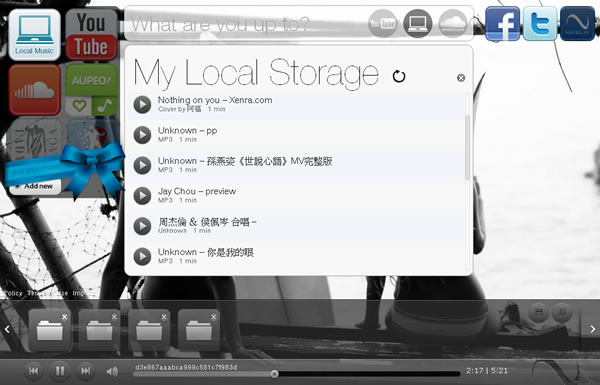The image size is (600, 385).
Task: Click the '2:17 | 5:21' time display
Action: point(487,370)
